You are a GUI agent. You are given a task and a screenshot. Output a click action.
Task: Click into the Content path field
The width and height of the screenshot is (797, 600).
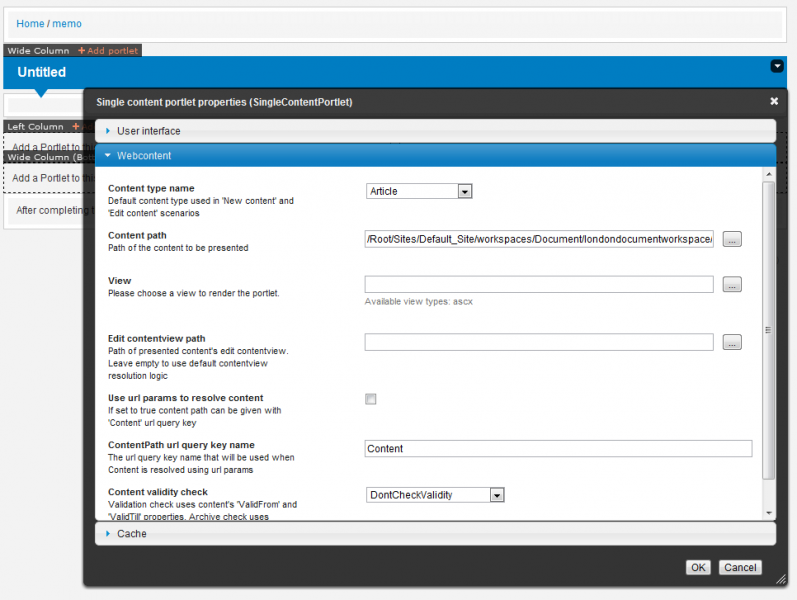(539, 239)
